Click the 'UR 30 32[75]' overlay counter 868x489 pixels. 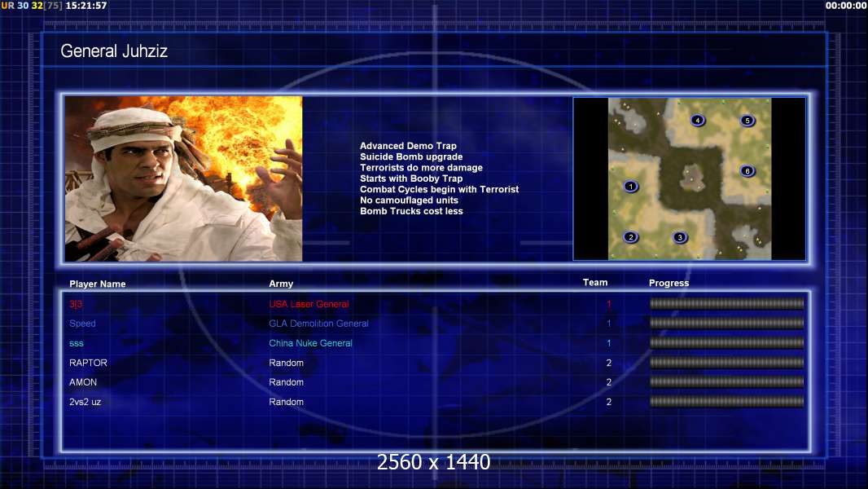pyautogui.click(x=32, y=6)
